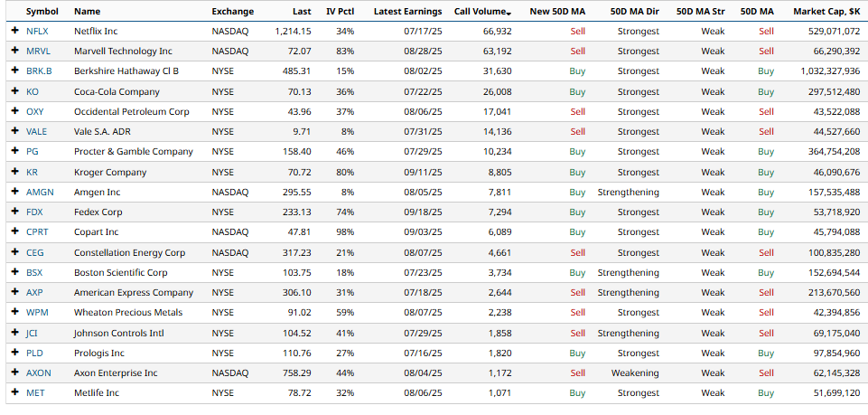Viewport: 868px width, 415px height.
Task: Open the KO symbol link
Action: pyautogui.click(x=33, y=91)
